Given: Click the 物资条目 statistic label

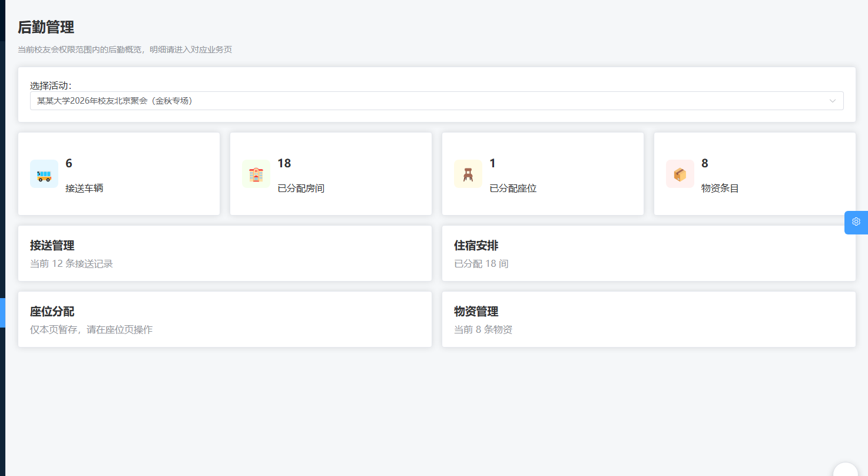Looking at the screenshot, I should click(x=720, y=189).
